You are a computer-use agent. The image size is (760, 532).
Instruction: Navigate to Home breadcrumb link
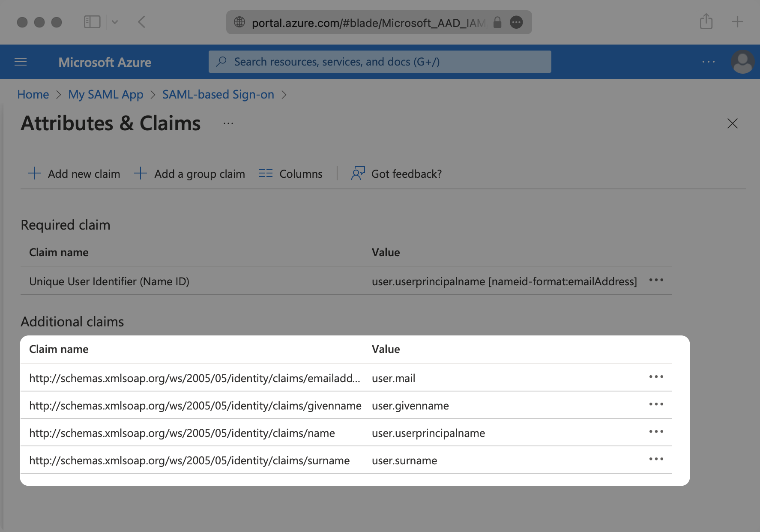click(33, 94)
